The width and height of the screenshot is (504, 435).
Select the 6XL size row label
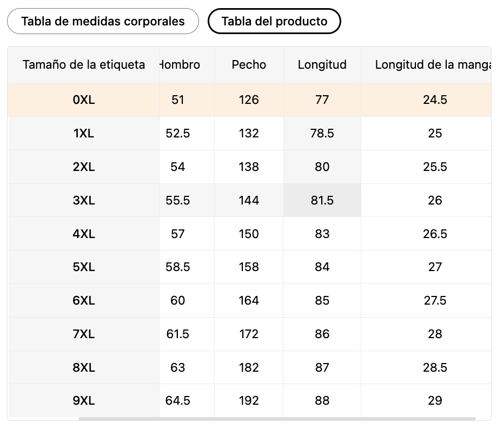click(x=84, y=300)
